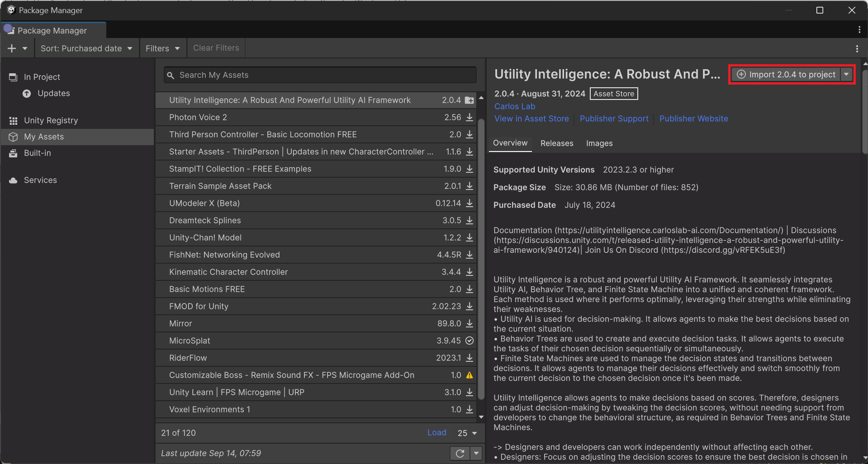This screenshot has width=868, height=464.
Task: Click download icon for Unity-Chan! Model
Action: [x=470, y=237]
